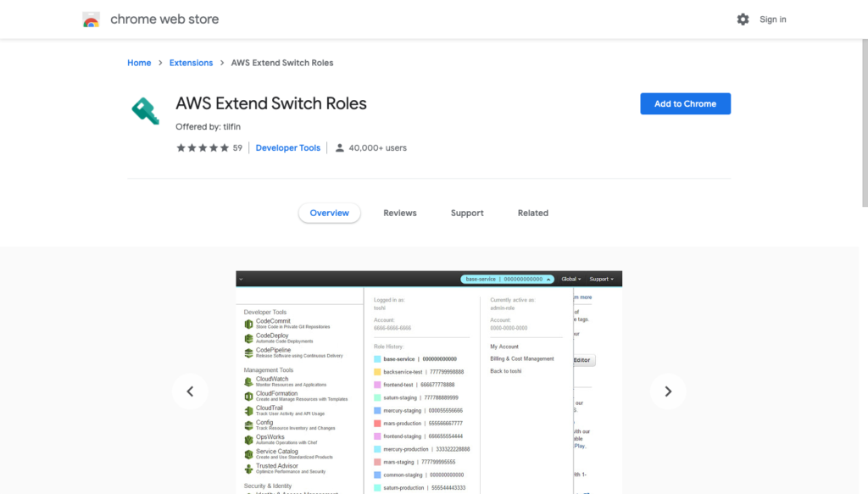Viewport: 868px width, 494px height.
Task: Add the extension with Add to Chrome
Action: (x=685, y=103)
